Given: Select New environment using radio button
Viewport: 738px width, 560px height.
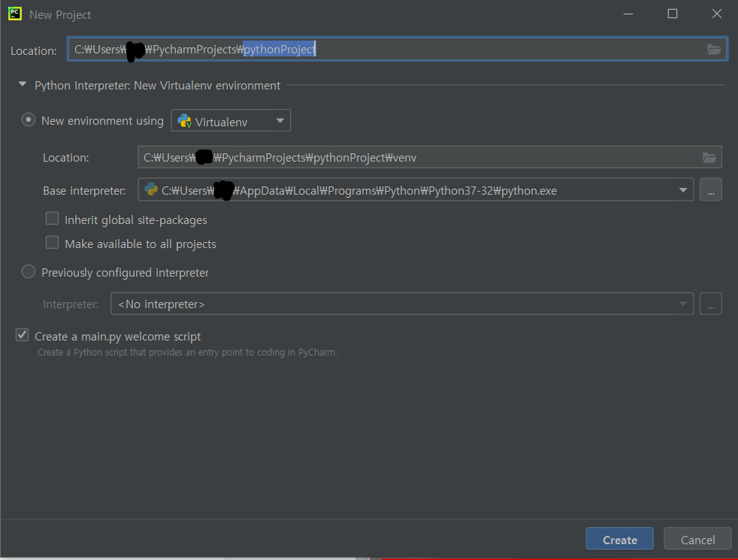Looking at the screenshot, I should click(x=29, y=120).
